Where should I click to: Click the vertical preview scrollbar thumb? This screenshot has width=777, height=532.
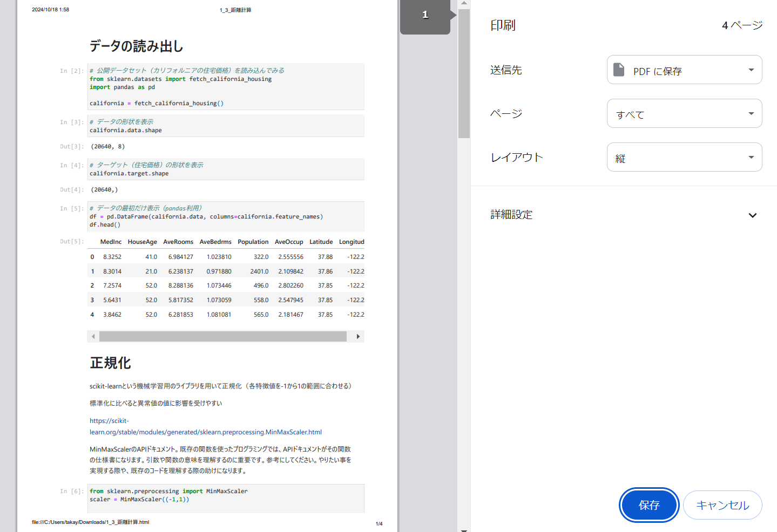click(464, 70)
